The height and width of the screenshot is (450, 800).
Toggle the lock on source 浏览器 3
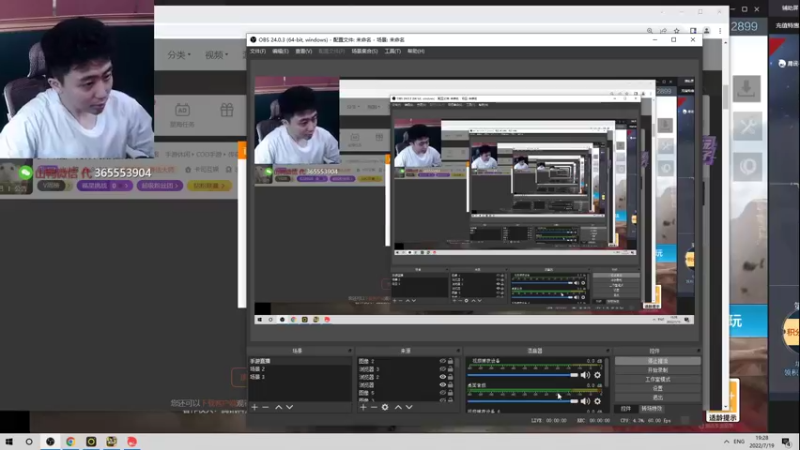pyautogui.click(x=450, y=369)
